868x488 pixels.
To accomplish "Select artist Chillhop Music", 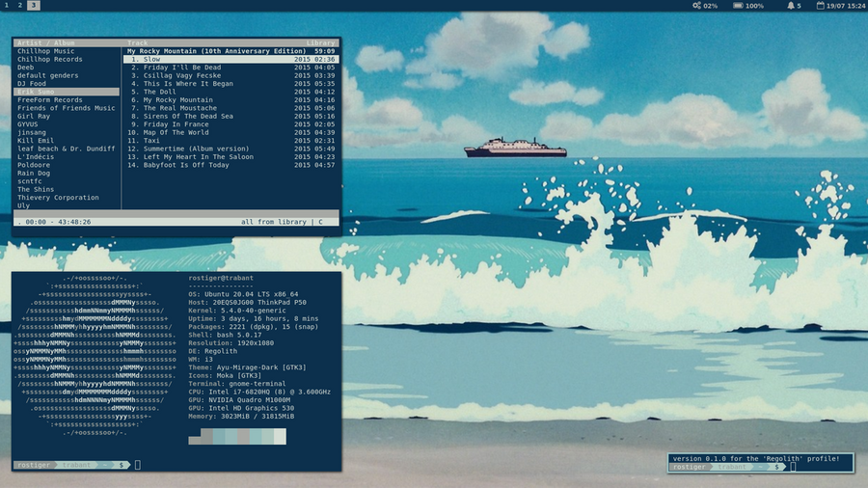I will 45,51.
